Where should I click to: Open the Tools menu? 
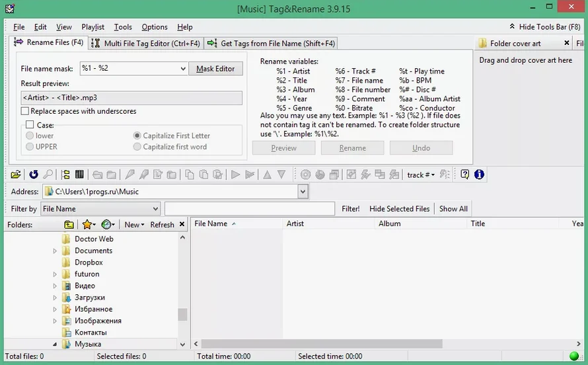click(123, 27)
